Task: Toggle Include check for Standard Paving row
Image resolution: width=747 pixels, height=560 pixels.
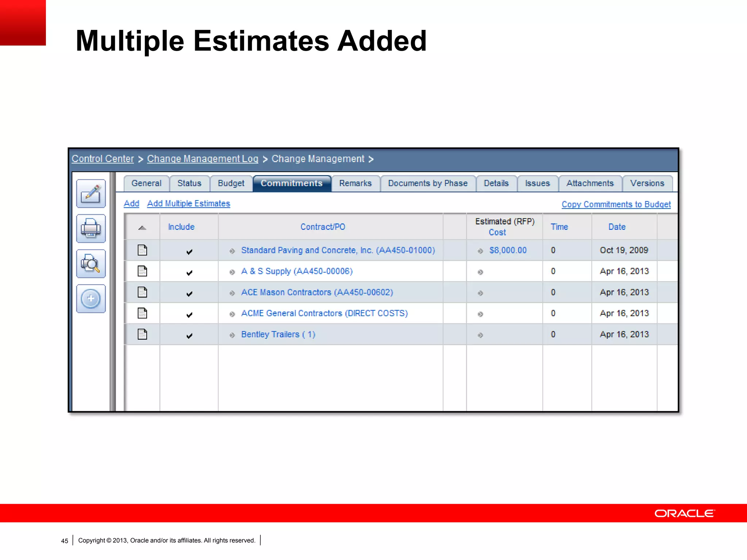Action: [189, 252]
